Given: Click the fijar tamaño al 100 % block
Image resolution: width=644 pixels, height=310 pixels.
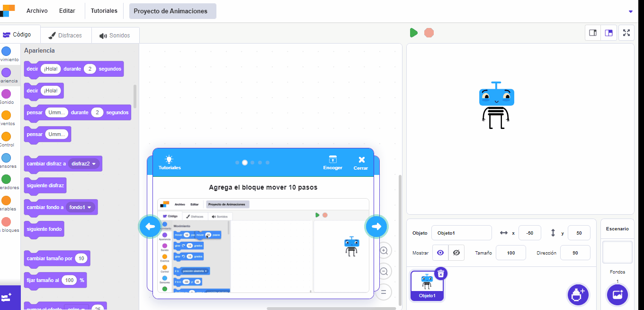Looking at the screenshot, I should pyautogui.click(x=55, y=280).
